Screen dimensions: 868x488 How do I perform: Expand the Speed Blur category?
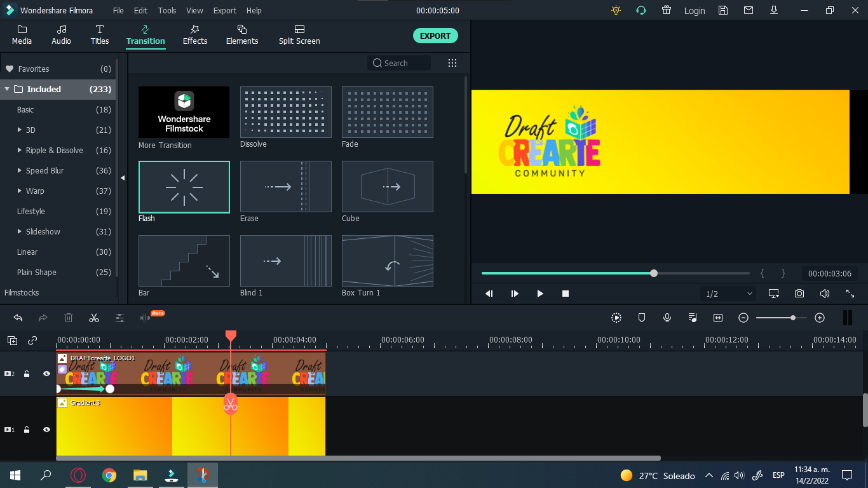tap(20, 170)
